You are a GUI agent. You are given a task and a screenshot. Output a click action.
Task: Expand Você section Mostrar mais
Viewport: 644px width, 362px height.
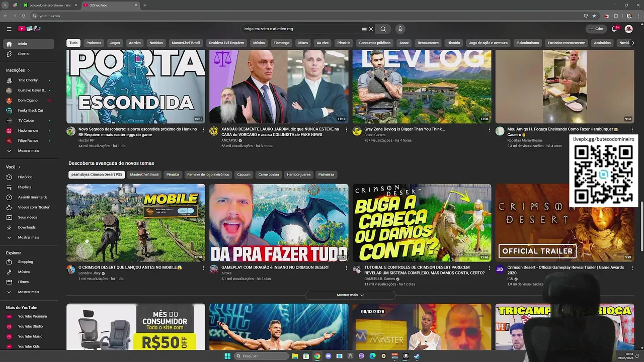pyautogui.click(x=28, y=237)
